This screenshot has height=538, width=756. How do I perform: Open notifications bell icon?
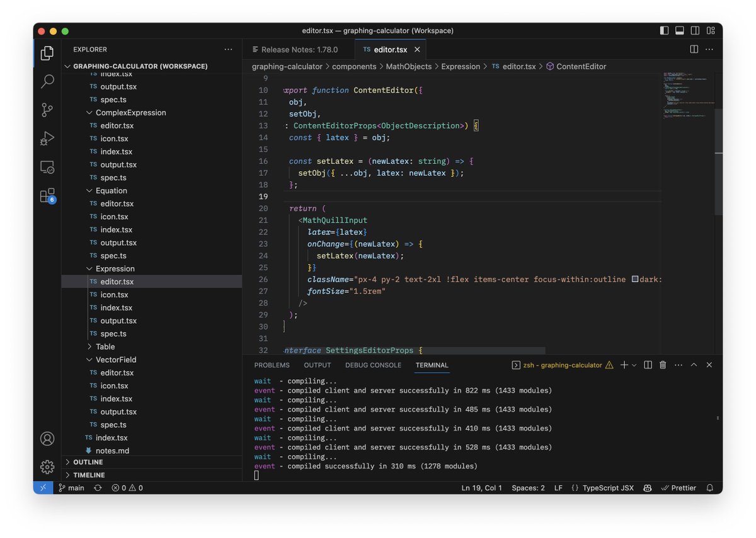(710, 488)
